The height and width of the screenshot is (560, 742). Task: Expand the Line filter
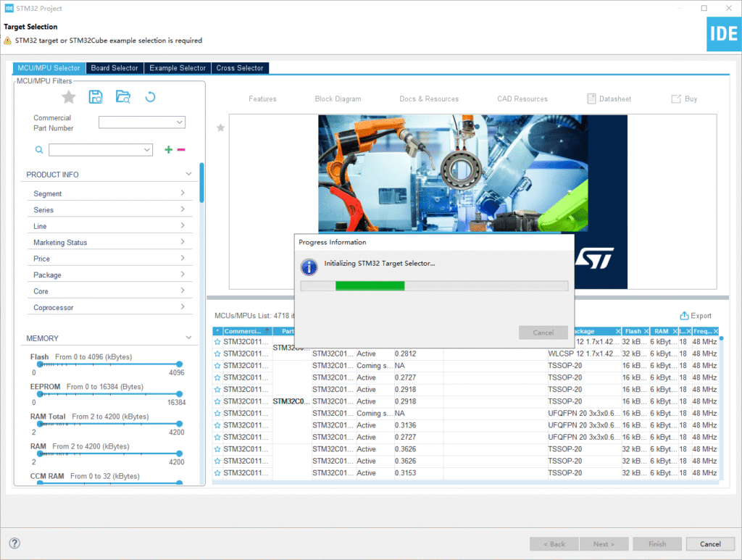point(183,225)
